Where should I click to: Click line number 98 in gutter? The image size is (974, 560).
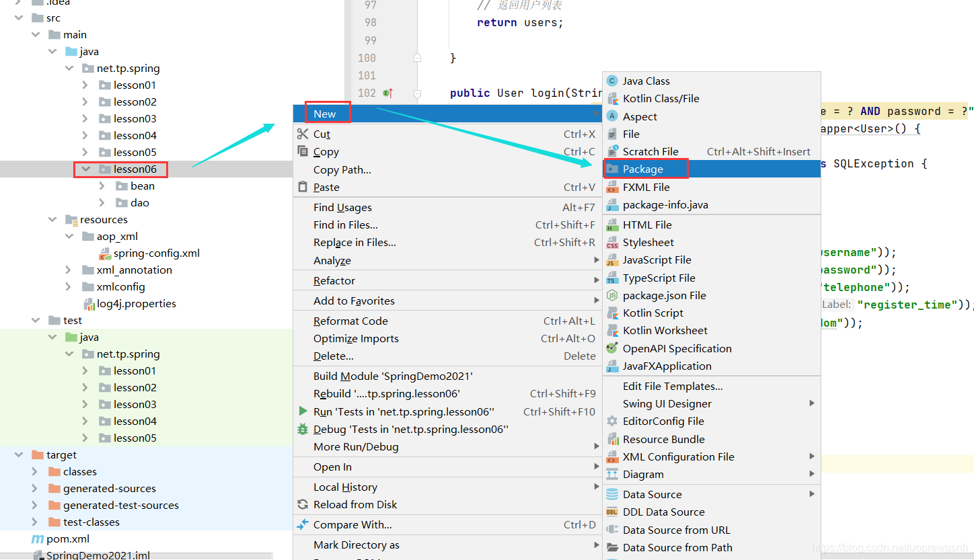tap(371, 22)
